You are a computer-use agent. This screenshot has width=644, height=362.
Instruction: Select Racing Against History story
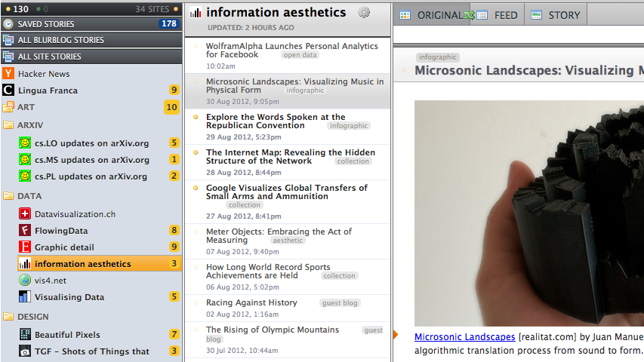(288, 308)
